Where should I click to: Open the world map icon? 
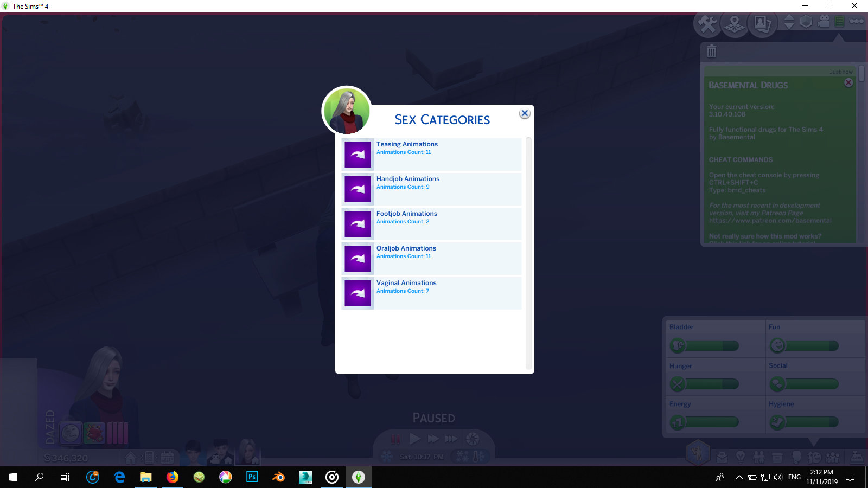735,24
